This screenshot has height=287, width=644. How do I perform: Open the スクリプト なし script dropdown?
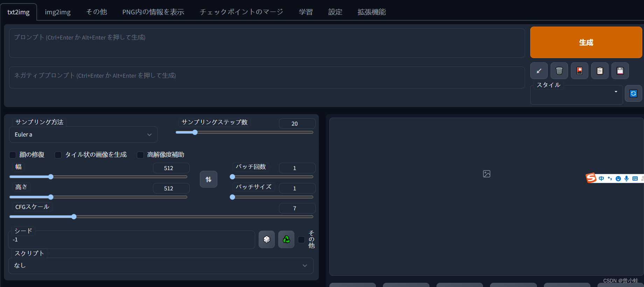161,266
